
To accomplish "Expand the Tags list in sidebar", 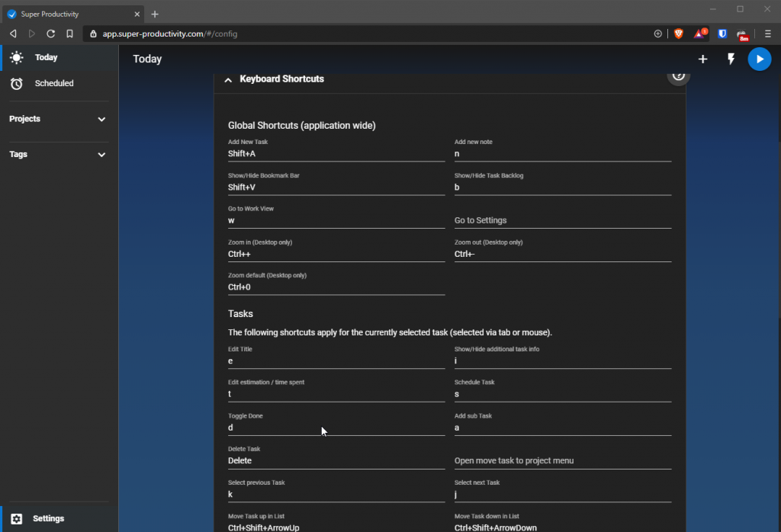I will point(101,155).
